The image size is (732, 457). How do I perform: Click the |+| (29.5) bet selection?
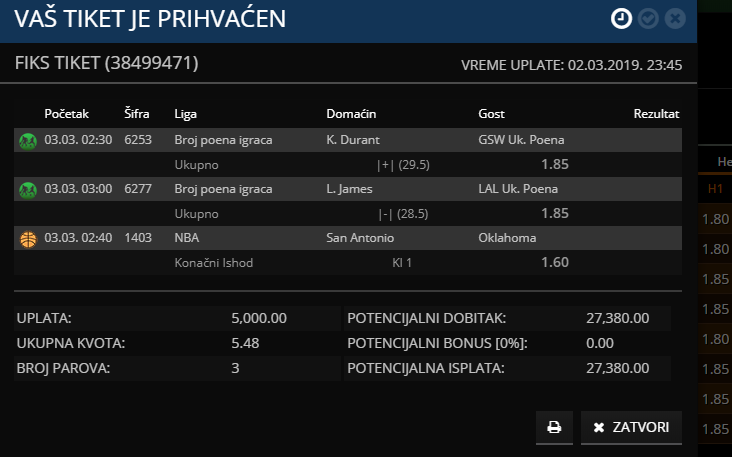[x=403, y=165]
